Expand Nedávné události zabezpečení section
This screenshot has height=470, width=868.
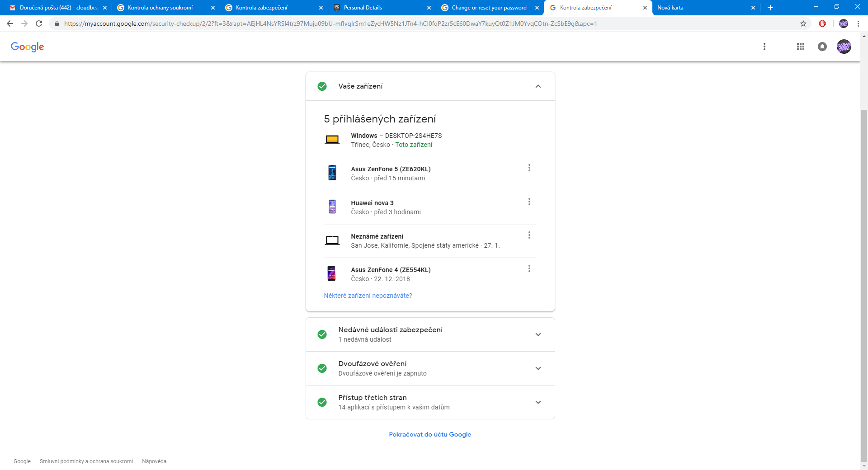tap(538, 334)
